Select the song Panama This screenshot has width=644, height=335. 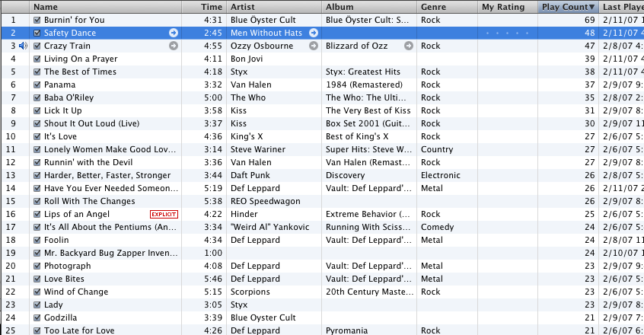coord(60,85)
